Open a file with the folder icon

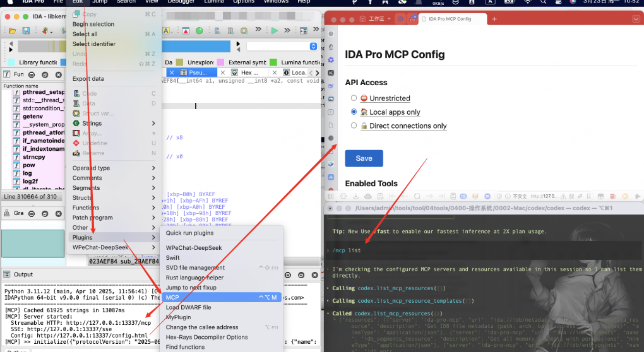[x=12, y=31]
